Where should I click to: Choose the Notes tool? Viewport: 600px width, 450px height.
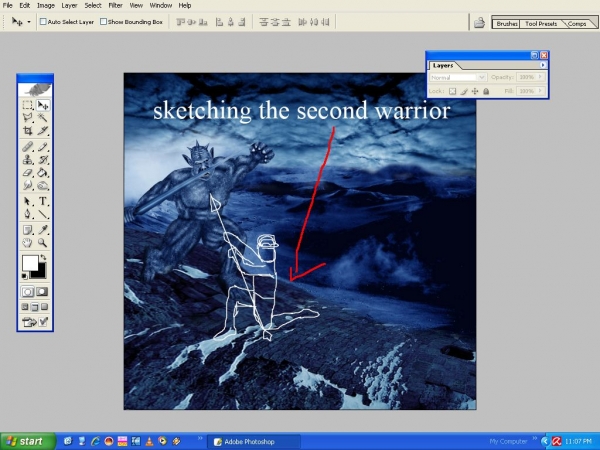coord(27,230)
